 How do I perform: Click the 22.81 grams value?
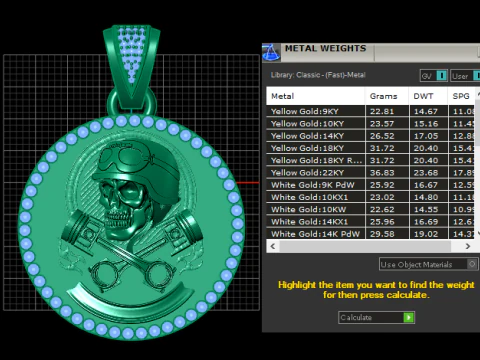(x=382, y=111)
